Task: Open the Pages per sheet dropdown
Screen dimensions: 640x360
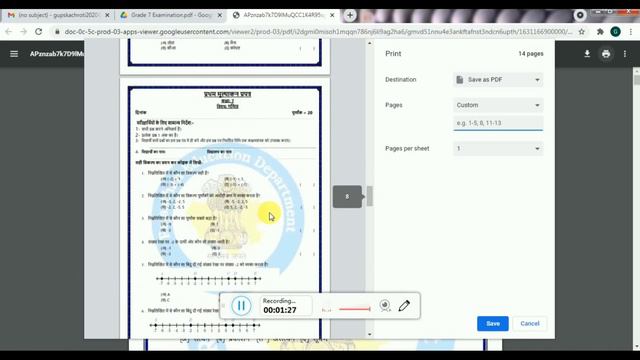Action: tap(498, 149)
